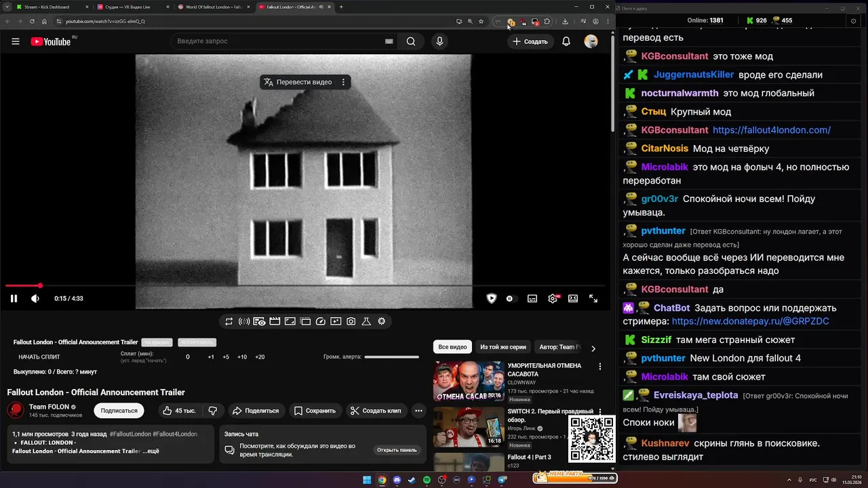Screen dimensions: 868x488
Task: Open the playback speed gauge icon
Action: 321,321
